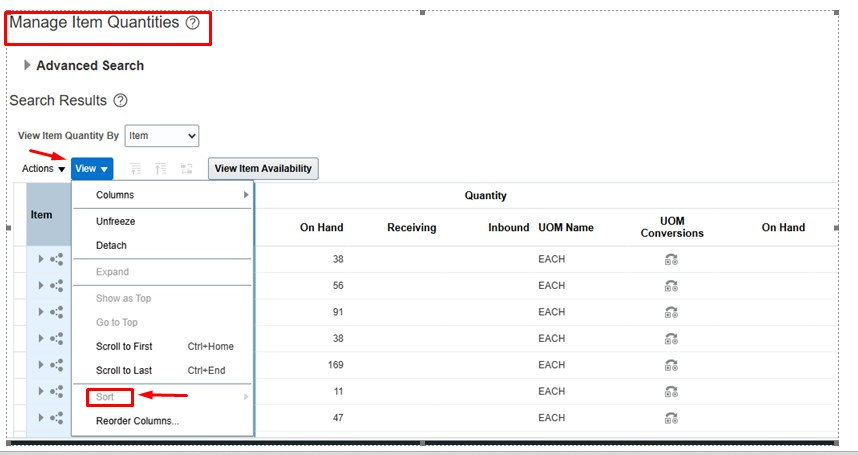Screen dimensions: 858x455
Task: Click the show as top toolbar icon
Action: coord(187,168)
